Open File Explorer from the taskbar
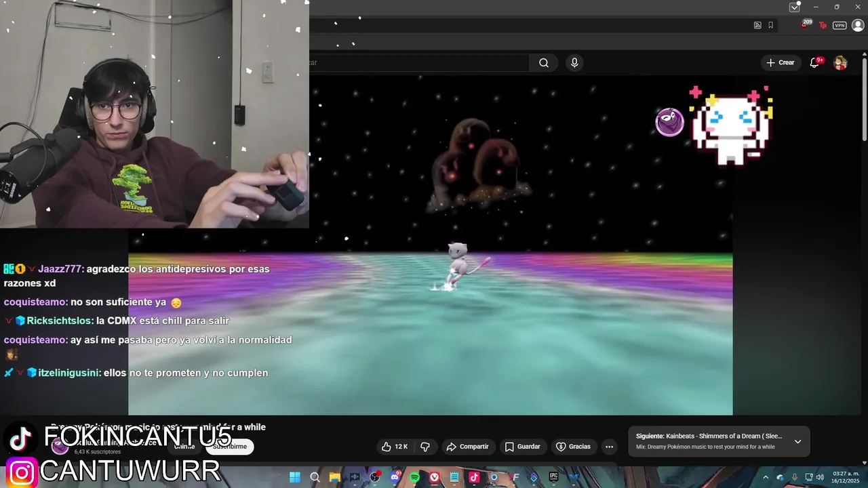 click(x=334, y=477)
